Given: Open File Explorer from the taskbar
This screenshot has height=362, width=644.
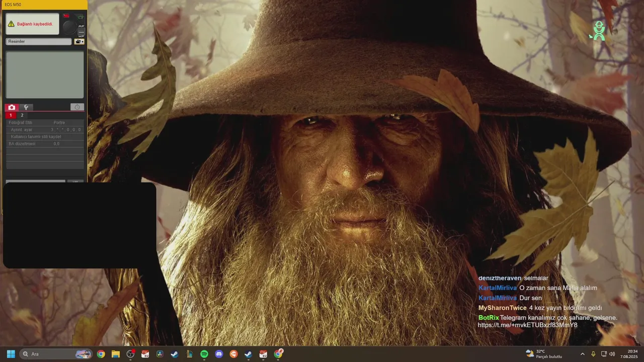Looking at the screenshot, I should click(x=116, y=354).
